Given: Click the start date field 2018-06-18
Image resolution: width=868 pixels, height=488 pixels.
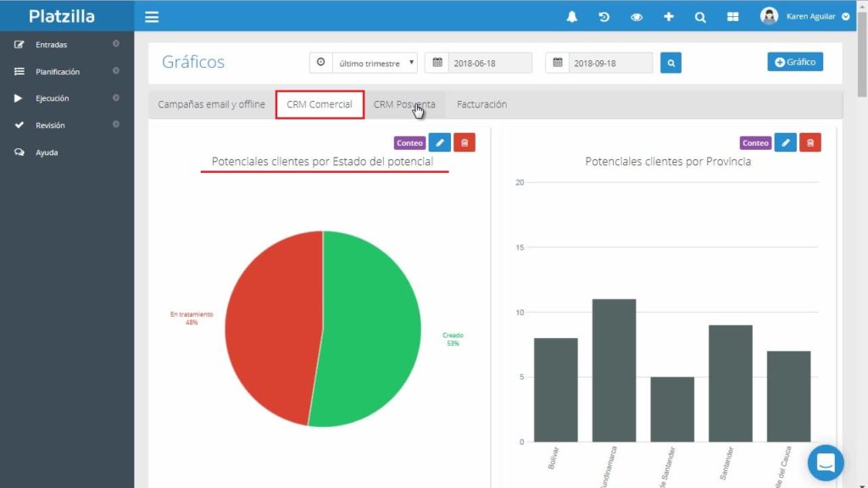Looking at the screenshot, I should [489, 63].
